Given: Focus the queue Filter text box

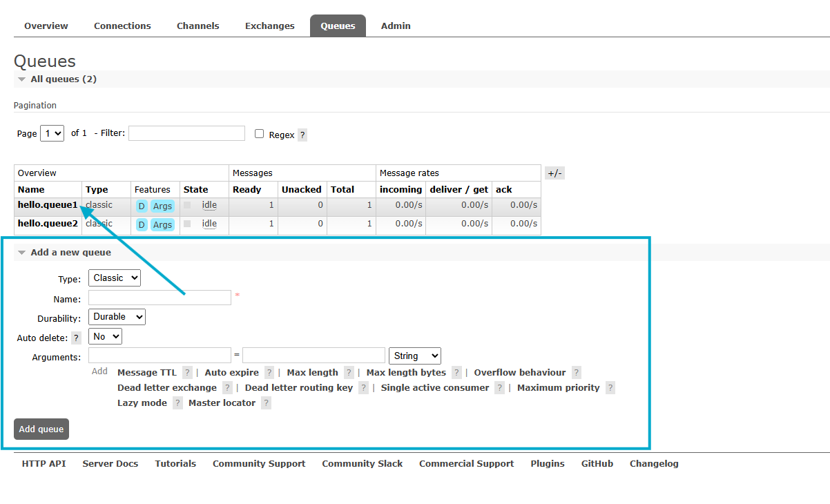Looking at the screenshot, I should (x=186, y=133).
